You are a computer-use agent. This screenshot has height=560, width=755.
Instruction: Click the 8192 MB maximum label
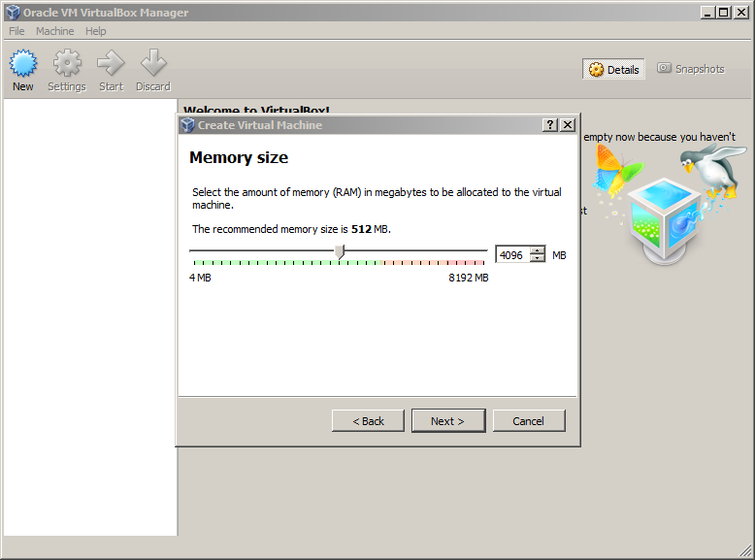pos(469,278)
